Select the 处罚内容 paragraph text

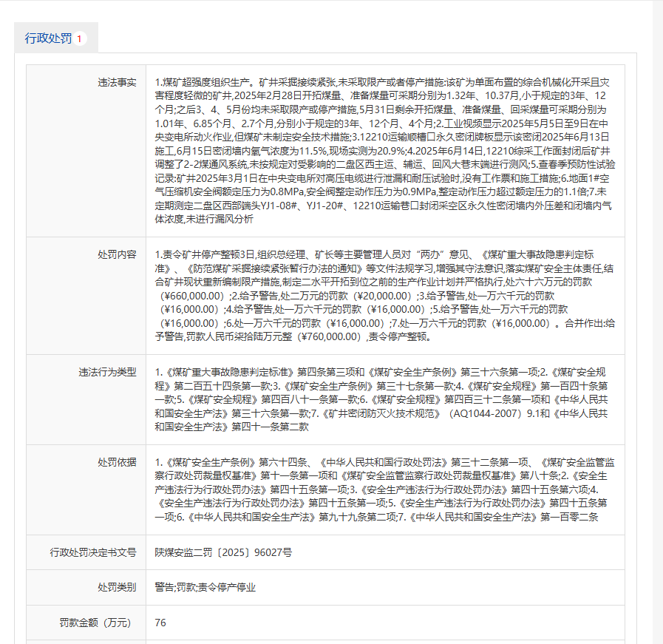pos(385,296)
